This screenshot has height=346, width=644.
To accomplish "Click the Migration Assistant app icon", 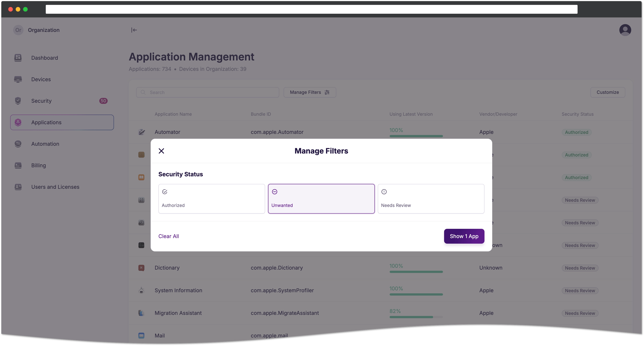I will 141,313.
